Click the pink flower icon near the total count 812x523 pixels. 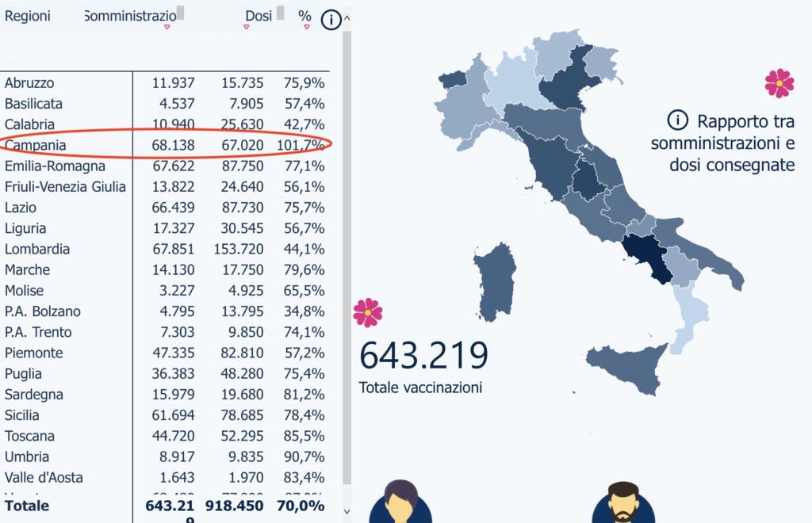(x=370, y=312)
